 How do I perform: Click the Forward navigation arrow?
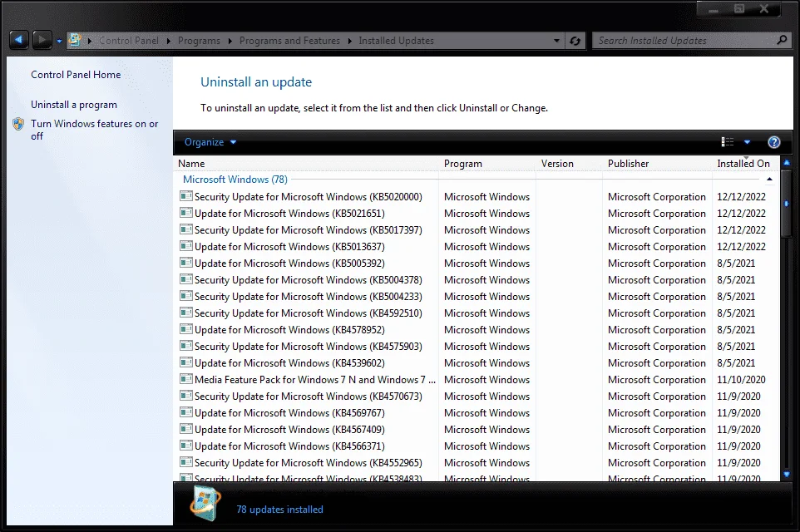click(x=42, y=40)
